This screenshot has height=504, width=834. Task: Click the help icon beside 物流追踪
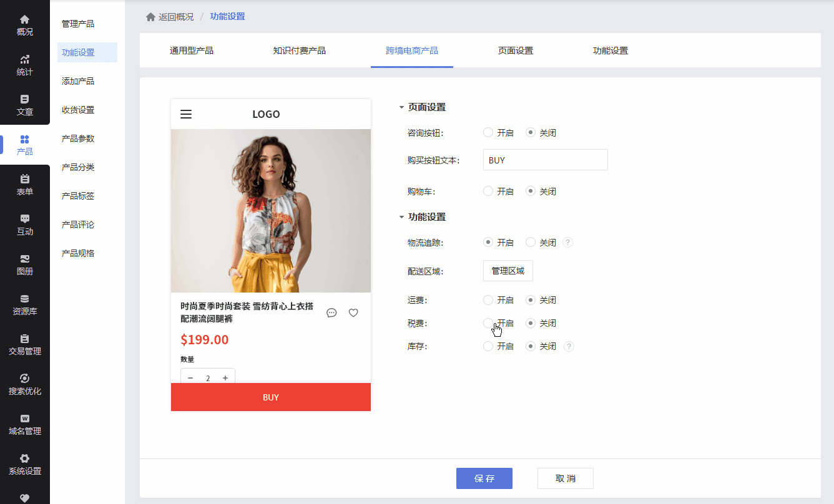click(x=567, y=243)
